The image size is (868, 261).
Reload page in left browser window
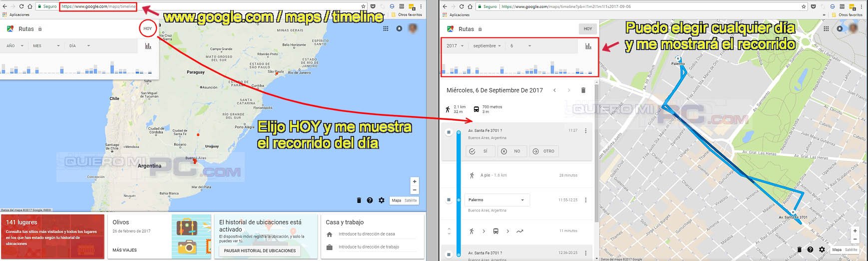click(21, 6)
